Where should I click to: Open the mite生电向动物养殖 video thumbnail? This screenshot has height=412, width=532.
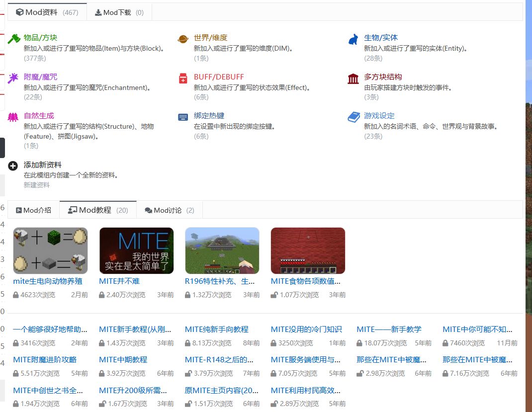coord(50,250)
